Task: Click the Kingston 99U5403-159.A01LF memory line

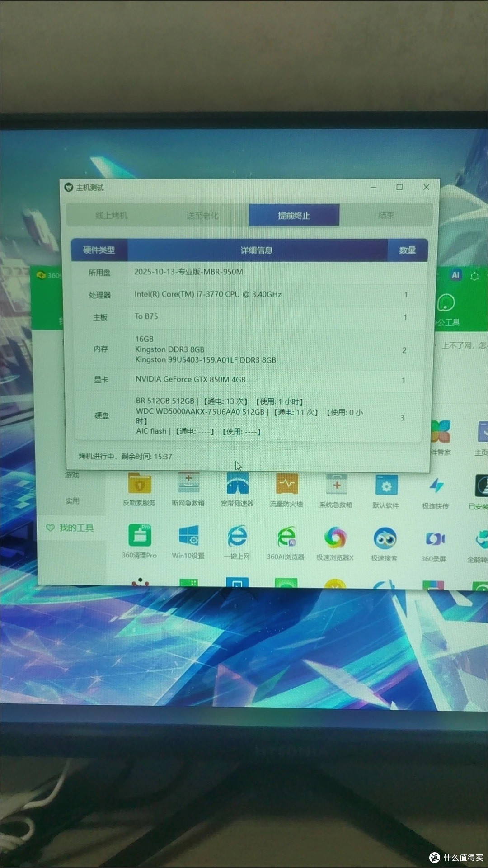Action: click(206, 360)
